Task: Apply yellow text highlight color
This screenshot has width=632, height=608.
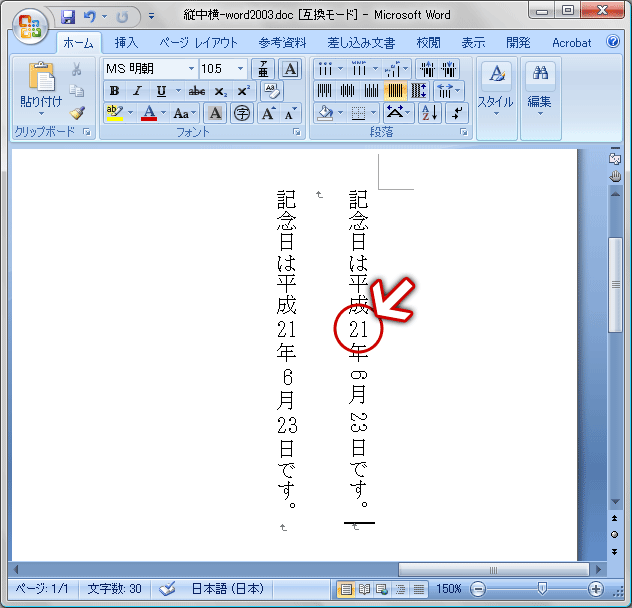Action: pyautogui.click(x=115, y=113)
